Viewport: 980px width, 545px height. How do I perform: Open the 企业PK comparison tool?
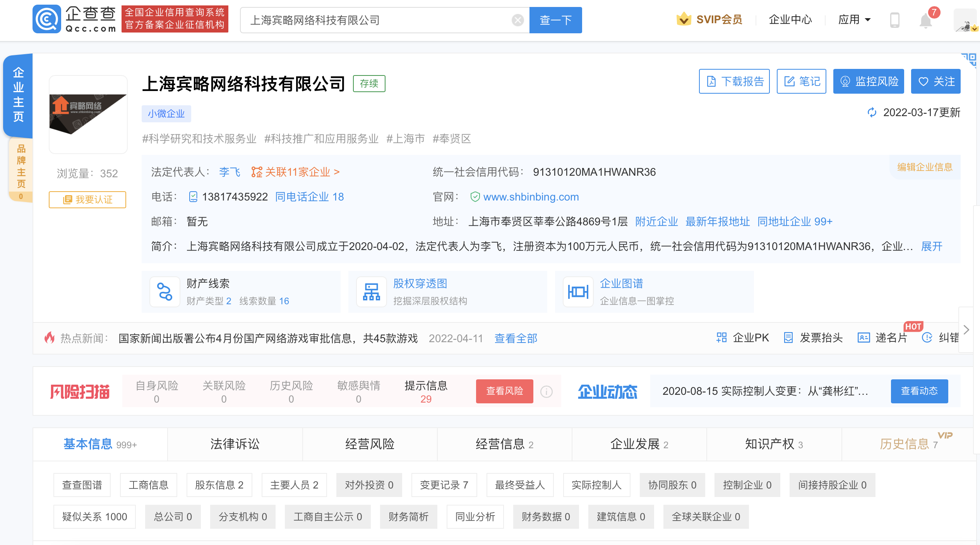[x=743, y=338]
